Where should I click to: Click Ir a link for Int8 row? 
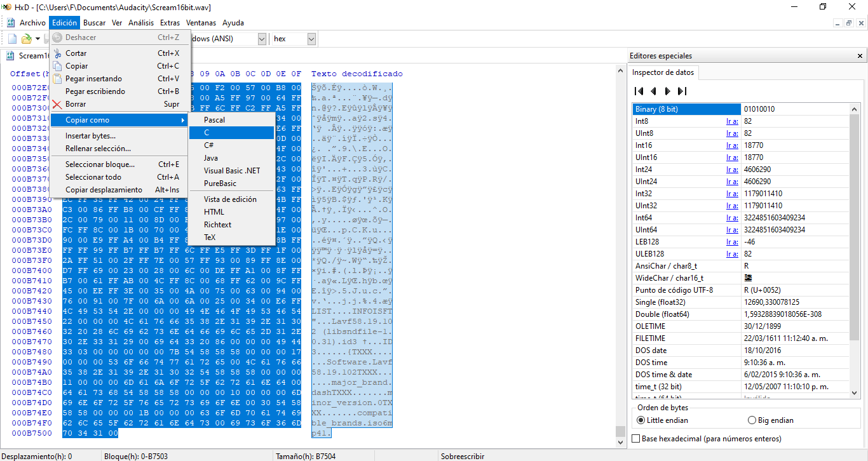coord(732,121)
